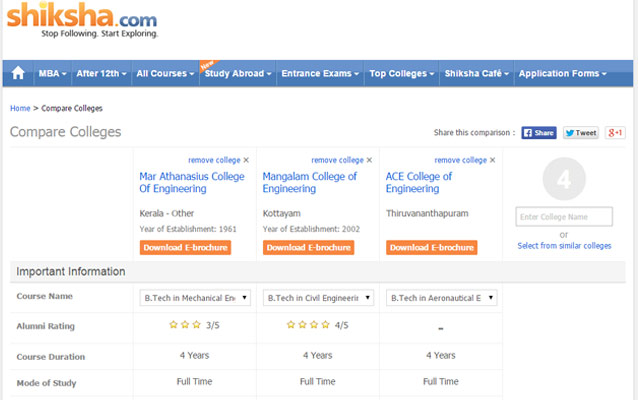Image resolution: width=638 pixels, height=400 pixels.
Task: Click Select from similar colleges link
Action: click(x=564, y=245)
